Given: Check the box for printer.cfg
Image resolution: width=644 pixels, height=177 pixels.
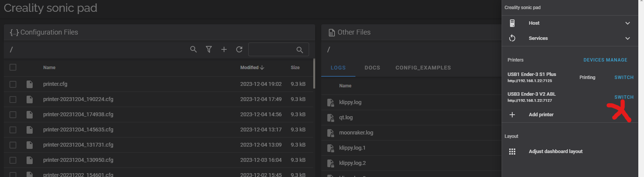Looking at the screenshot, I should (x=13, y=84).
